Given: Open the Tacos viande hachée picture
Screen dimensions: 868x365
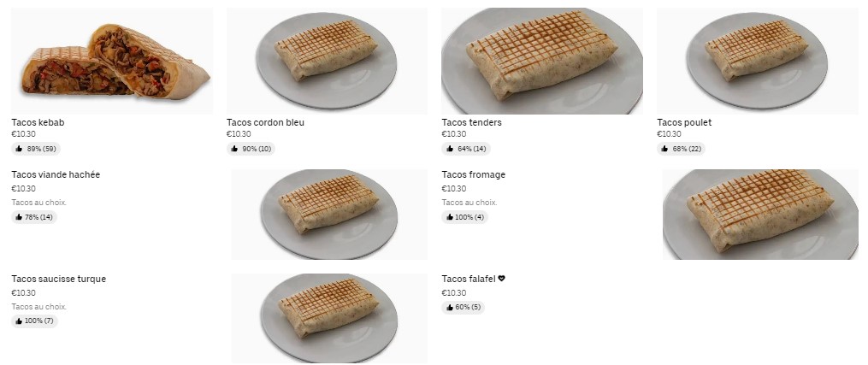Looking at the screenshot, I should tap(328, 214).
